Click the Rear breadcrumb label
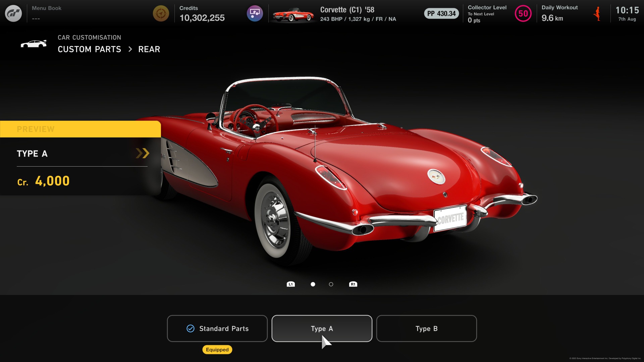The image size is (644, 362). (149, 49)
